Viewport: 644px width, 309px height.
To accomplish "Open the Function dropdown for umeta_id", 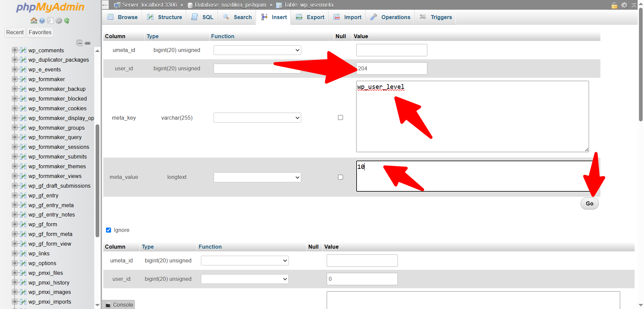I will pyautogui.click(x=257, y=50).
